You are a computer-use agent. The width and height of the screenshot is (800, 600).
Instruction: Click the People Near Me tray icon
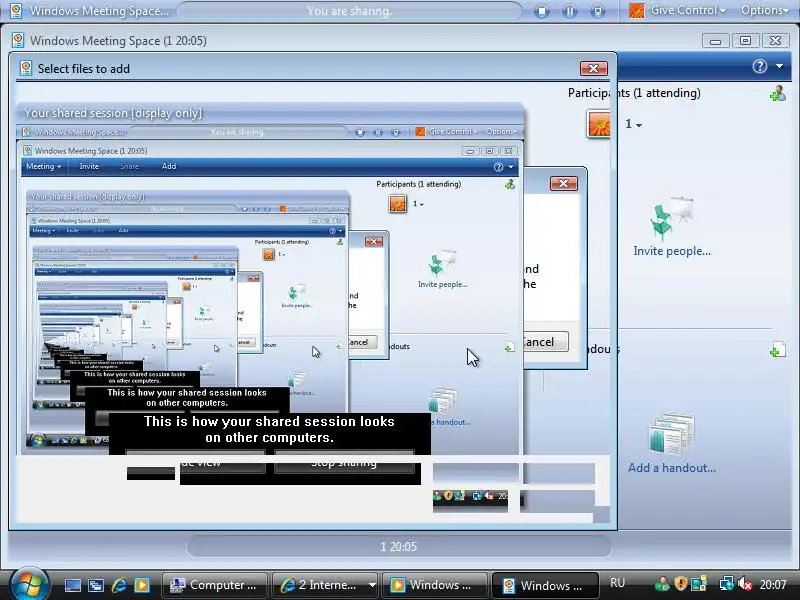(x=662, y=584)
